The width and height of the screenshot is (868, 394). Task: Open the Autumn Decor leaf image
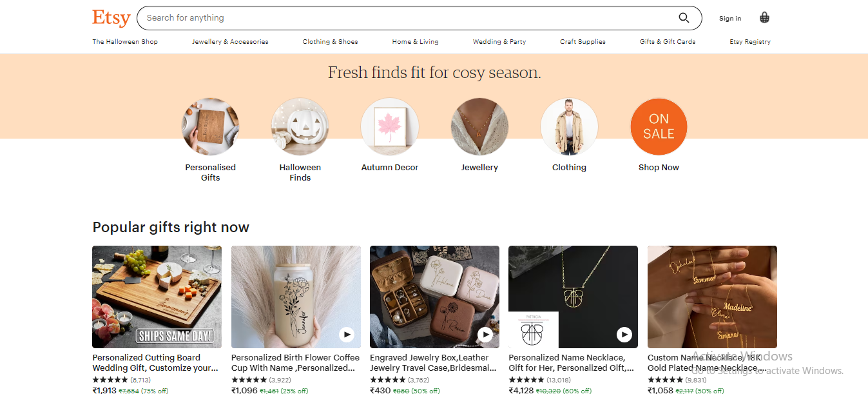click(390, 126)
